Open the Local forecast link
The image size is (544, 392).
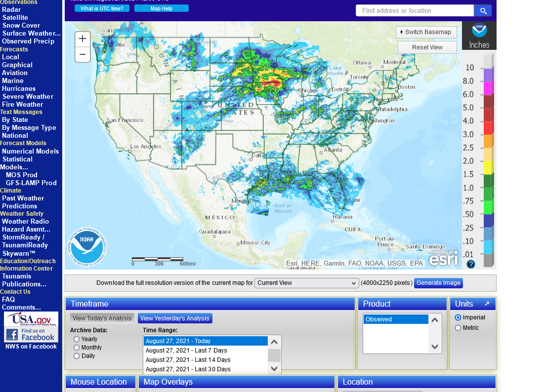[10, 57]
